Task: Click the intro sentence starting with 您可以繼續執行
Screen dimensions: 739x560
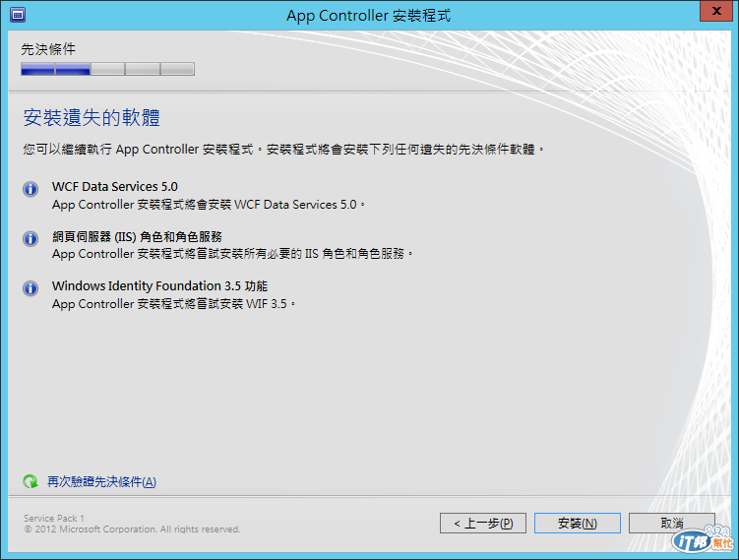Action: pyautogui.click(x=283, y=150)
